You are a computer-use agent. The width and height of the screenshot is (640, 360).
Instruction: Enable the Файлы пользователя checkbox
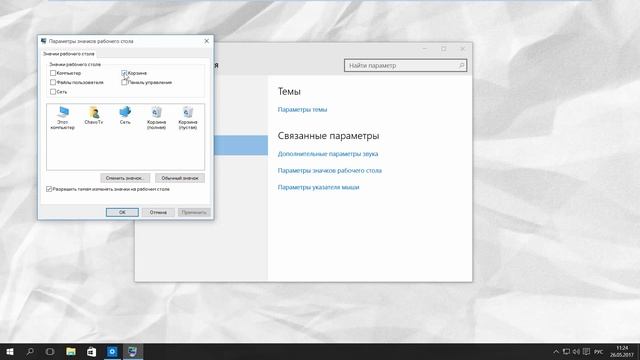[53, 82]
